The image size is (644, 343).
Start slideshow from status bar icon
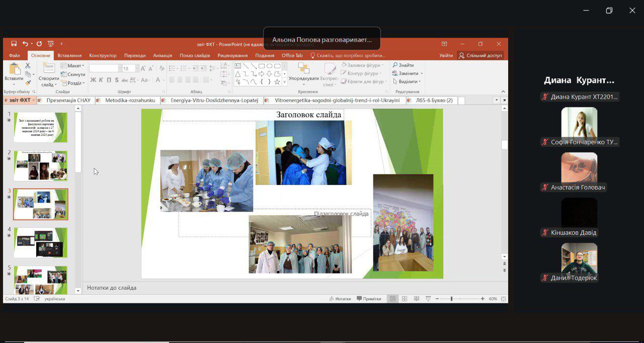pos(427,299)
